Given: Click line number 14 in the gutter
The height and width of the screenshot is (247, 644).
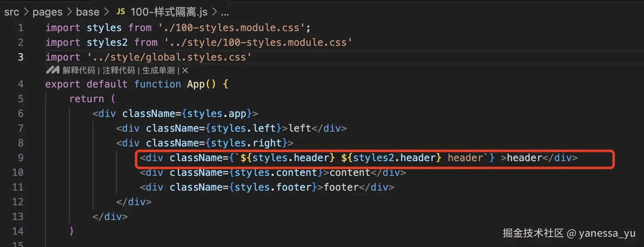Looking at the screenshot, I should [x=18, y=231].
